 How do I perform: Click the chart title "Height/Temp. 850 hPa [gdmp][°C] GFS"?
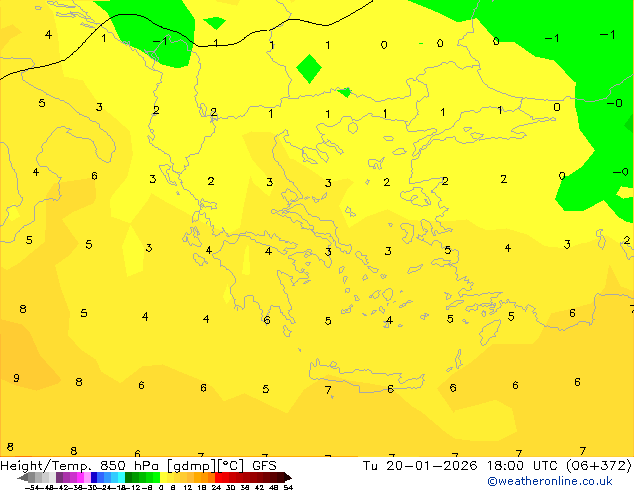138,466
